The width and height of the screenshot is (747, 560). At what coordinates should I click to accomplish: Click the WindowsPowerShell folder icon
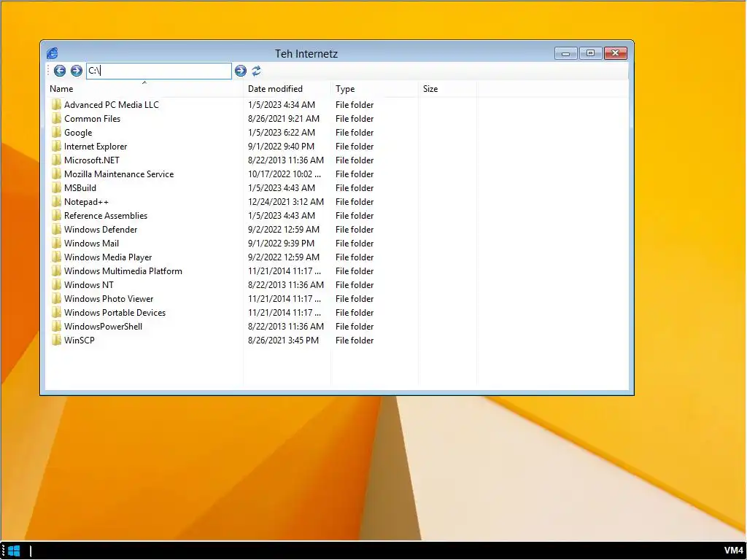click(56, 325)
